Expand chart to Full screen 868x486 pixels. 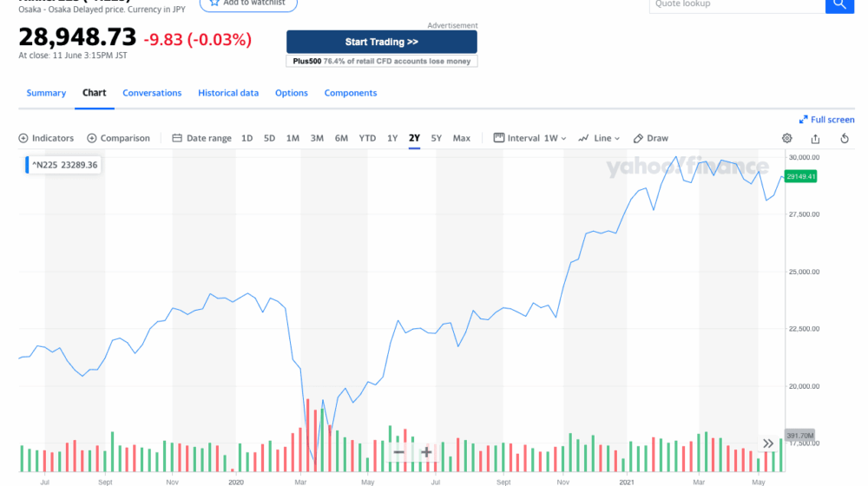coord(827,120)
